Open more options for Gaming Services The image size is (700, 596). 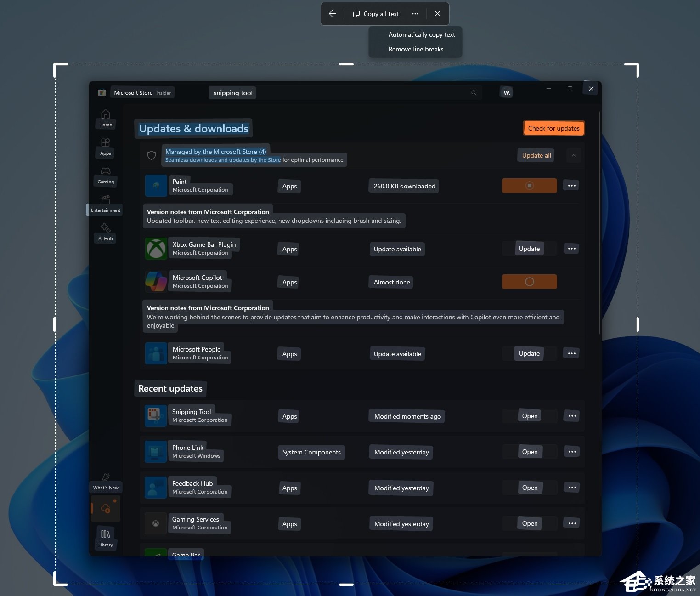click(x=572, y=523)
